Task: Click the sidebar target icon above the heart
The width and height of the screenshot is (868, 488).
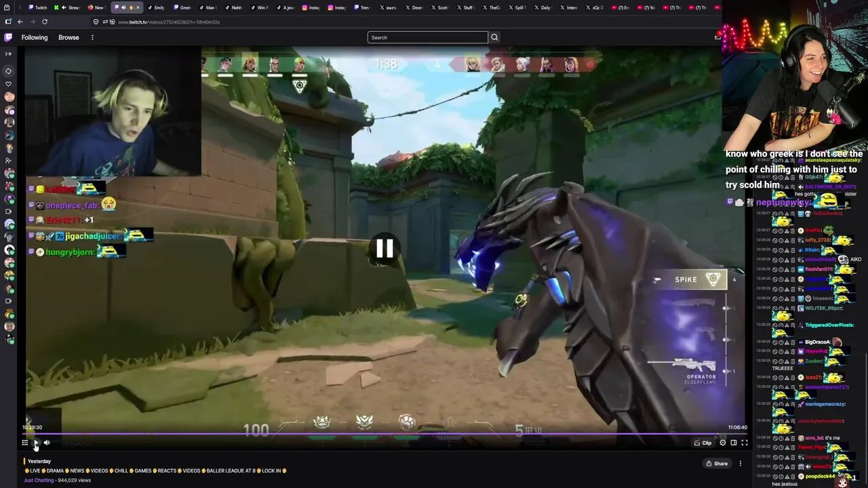Action: 8,70
